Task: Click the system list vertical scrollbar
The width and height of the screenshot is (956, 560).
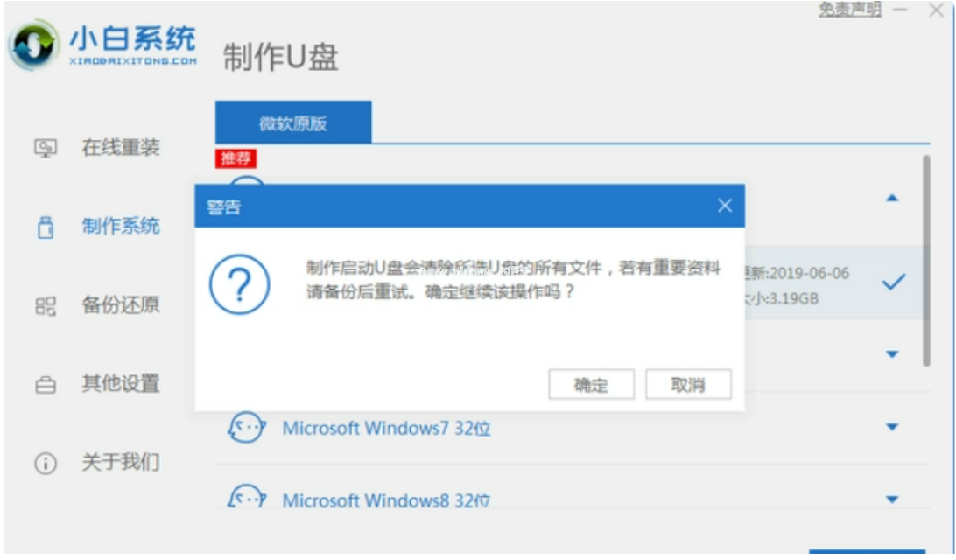Action: (x=926, y=261)
